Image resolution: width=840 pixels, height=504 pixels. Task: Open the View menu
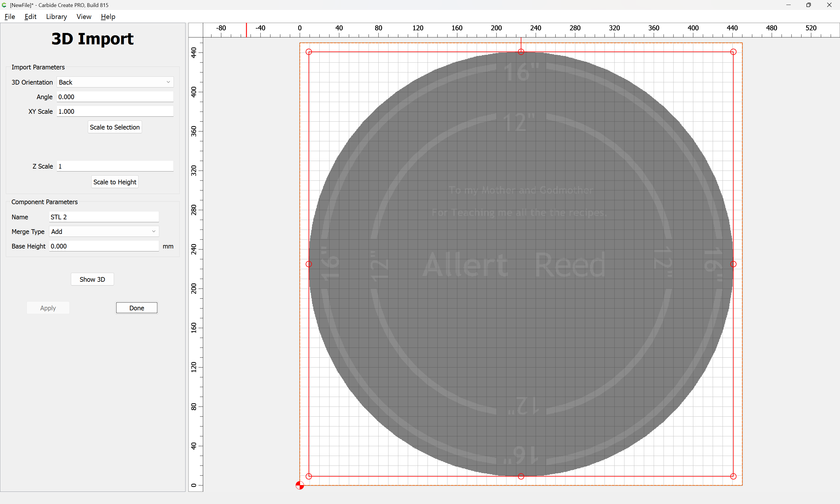tap(84, 17)
